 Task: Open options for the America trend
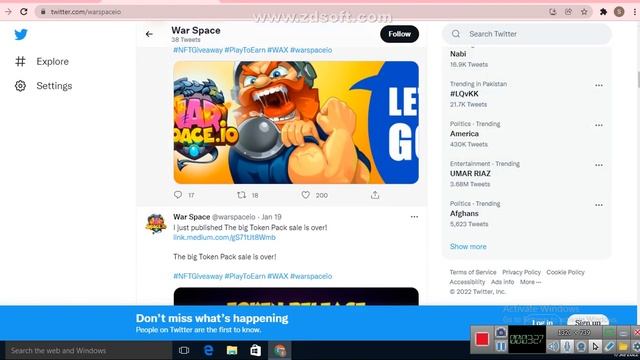pyautogui.click(x=598, y=125)
